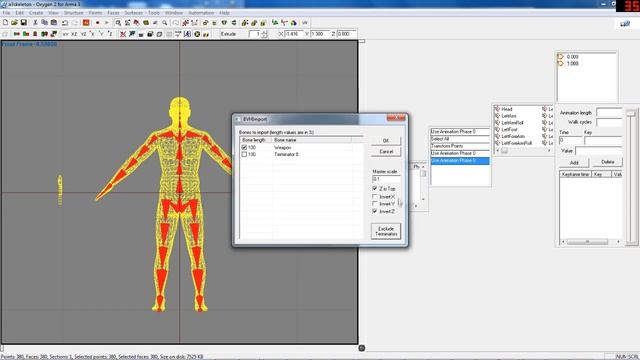Click the orange square toolbar icon
The height and width of the screenshot is (360, 640).
(x=86, y=22)
